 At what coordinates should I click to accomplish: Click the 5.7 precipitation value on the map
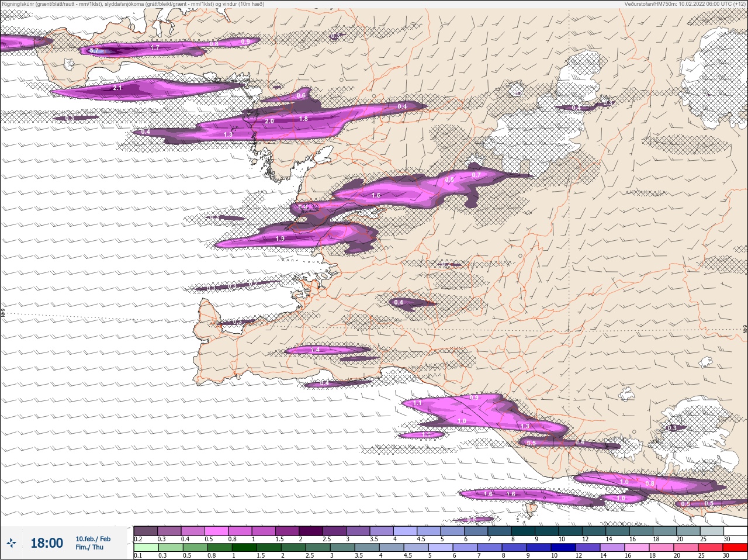pos(94,51)
